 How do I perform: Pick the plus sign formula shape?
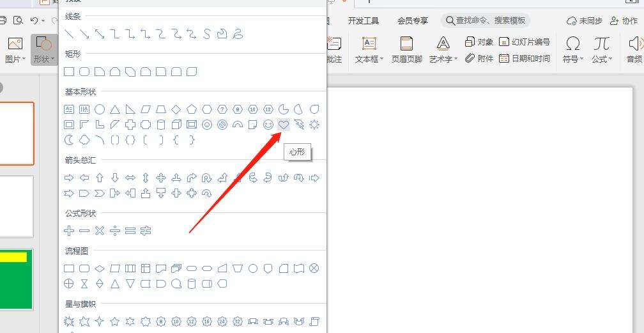[x=69, y=231]
